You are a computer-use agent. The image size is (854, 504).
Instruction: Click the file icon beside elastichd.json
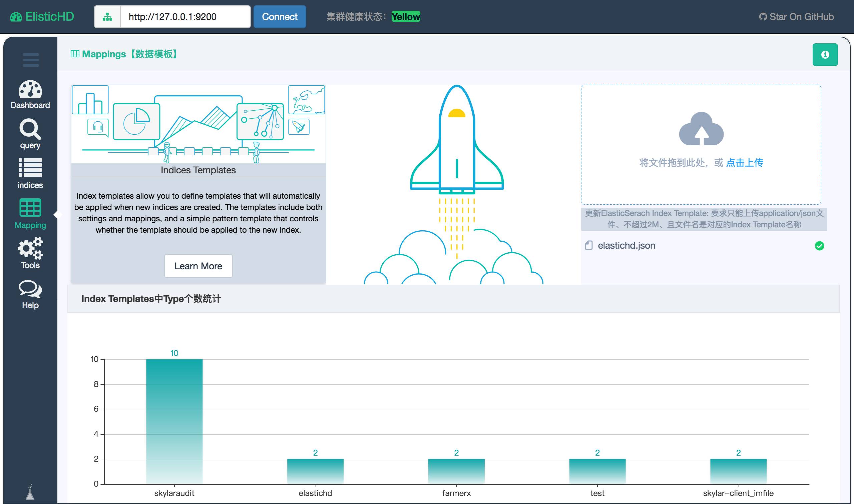pos(588,246)
